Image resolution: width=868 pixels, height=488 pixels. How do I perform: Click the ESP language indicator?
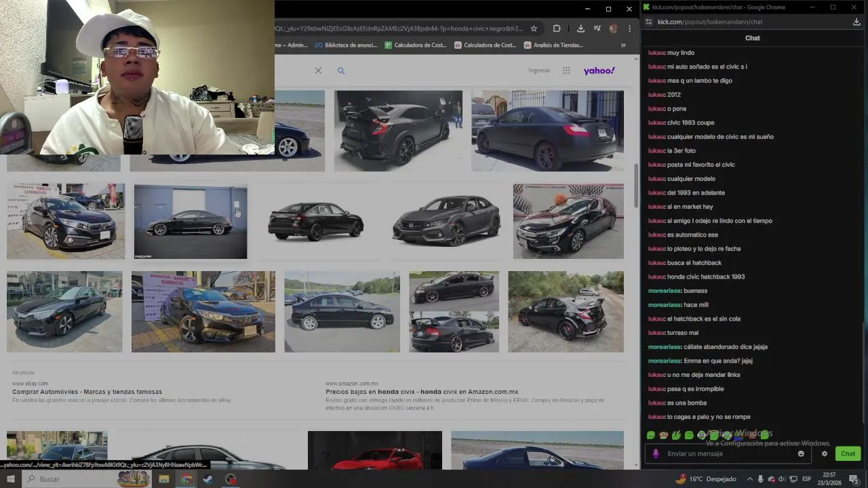point(807,479)
